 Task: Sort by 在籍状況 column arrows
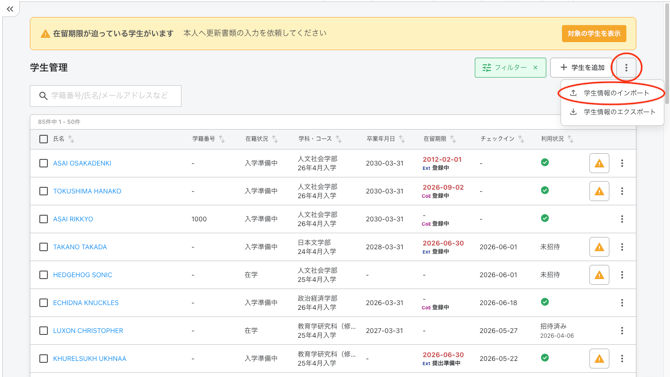tap(274, 139)
